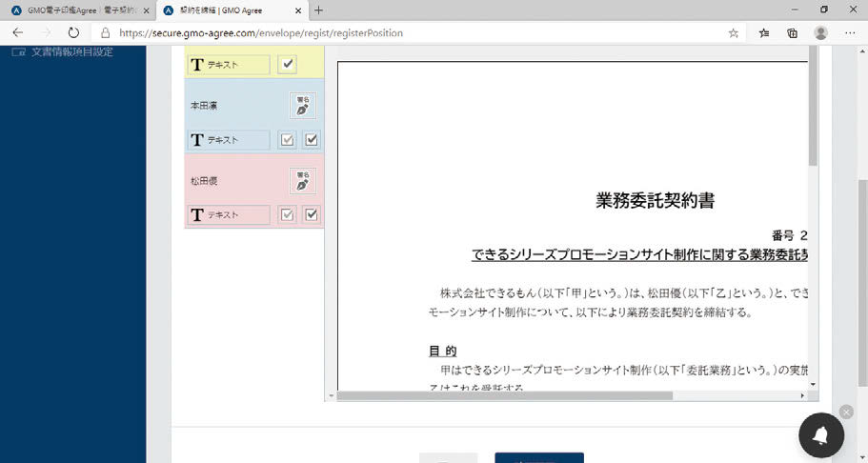868x463 pixels.
Task: Go back in the browser
Action: tap(18, 32)
